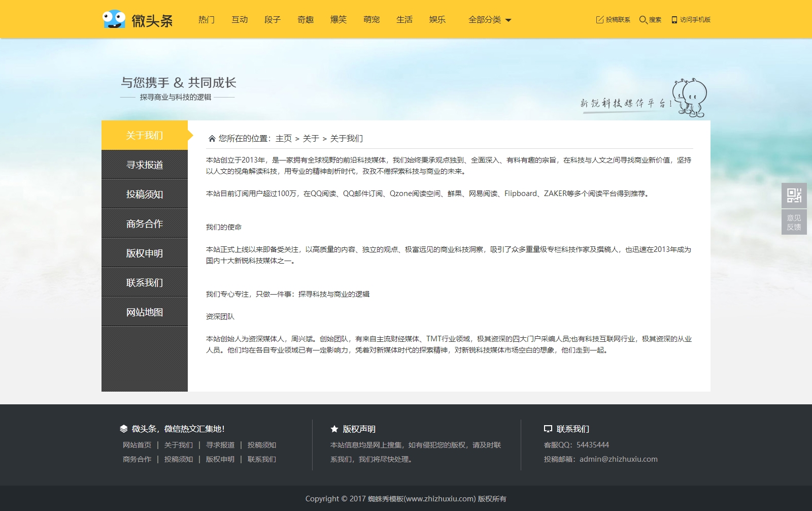This screenshot has height=511, width=812.
Task: Click the star icon beside 版权声明
Action: 334,429
